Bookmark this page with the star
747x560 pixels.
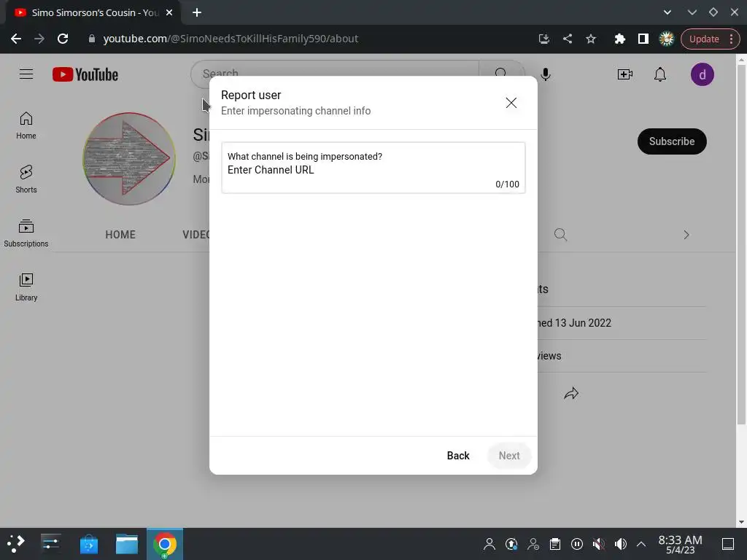pos(591,39)
